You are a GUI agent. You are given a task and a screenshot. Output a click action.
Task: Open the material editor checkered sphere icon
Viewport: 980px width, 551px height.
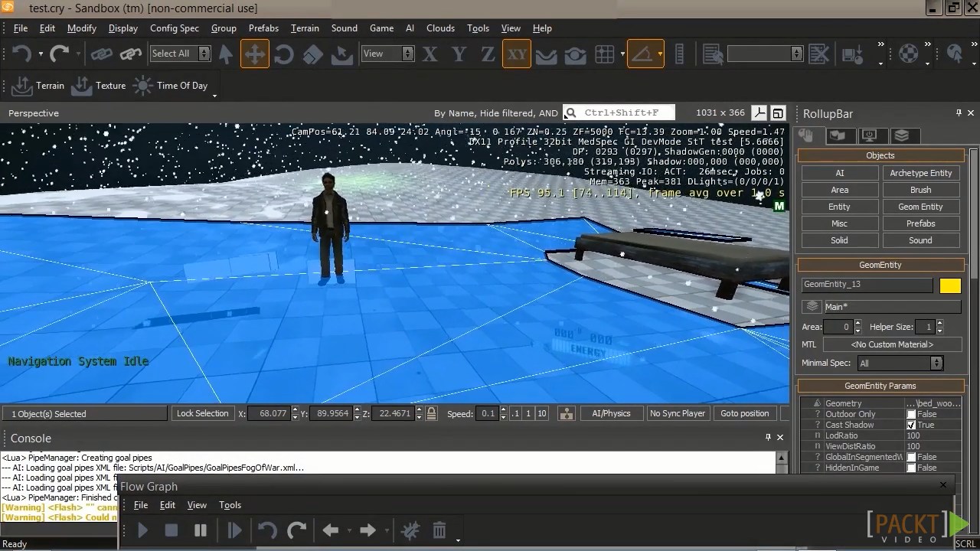[x=908, y=54]
